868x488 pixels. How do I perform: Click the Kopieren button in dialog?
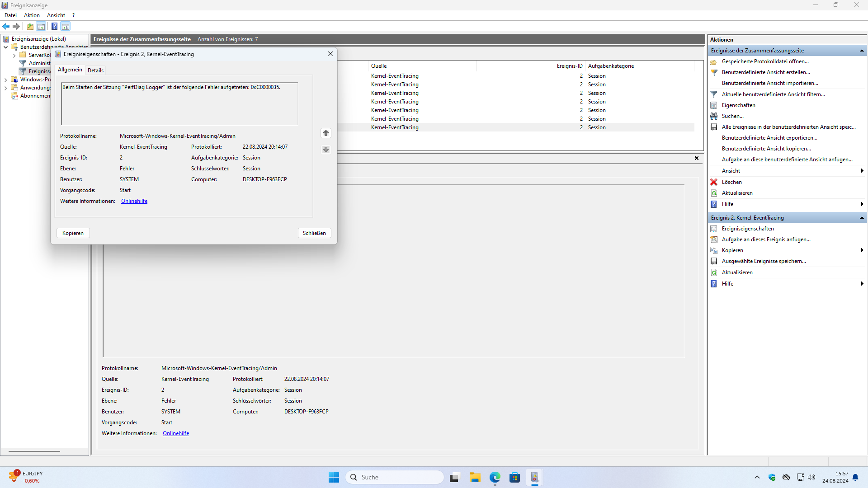[73, 233]
